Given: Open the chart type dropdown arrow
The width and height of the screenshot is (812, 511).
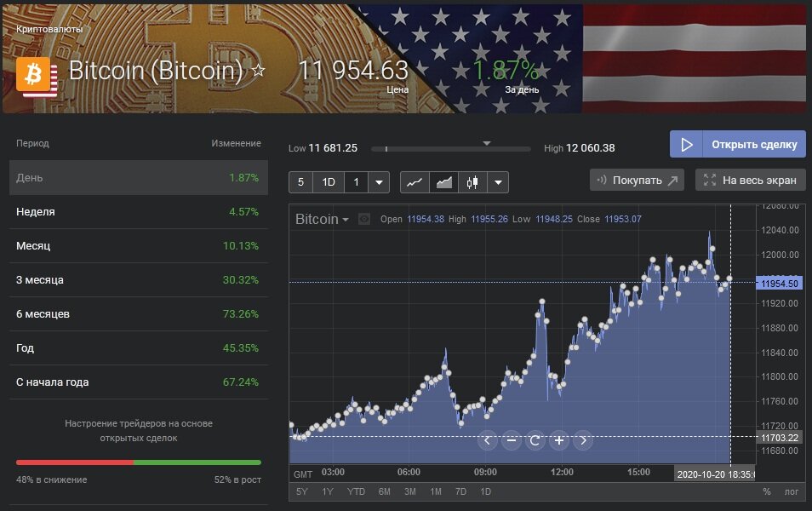Looking at the screenshot, I should (x=498, y=181).
